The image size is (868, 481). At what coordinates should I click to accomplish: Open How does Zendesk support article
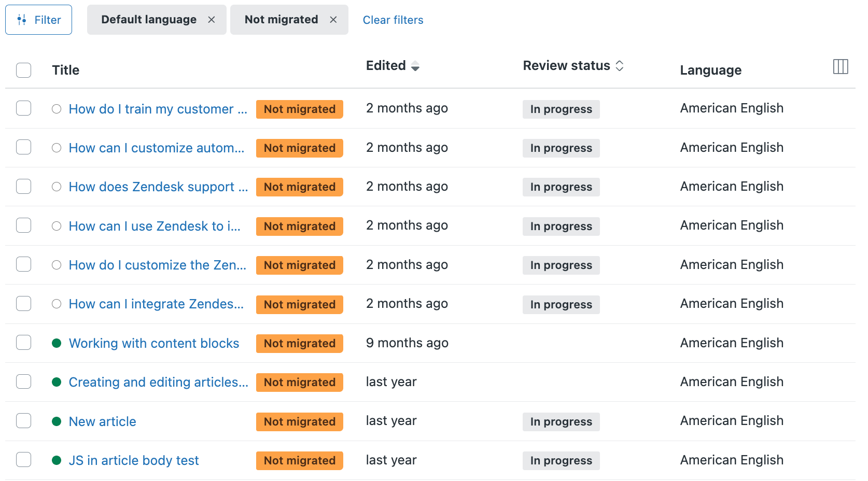coord(158,187)
